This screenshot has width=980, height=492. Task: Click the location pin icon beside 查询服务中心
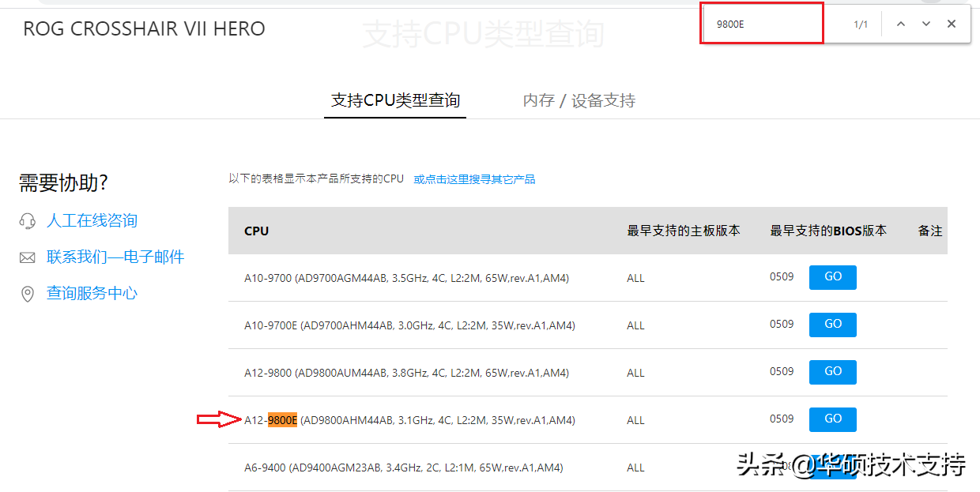pyautogui.click(x=28, y=294)
